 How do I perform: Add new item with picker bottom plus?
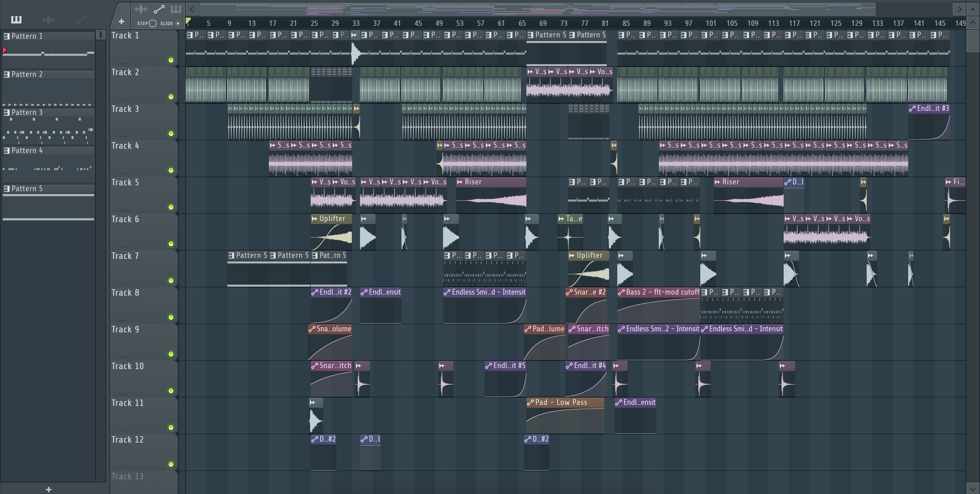tap(48, 490)
